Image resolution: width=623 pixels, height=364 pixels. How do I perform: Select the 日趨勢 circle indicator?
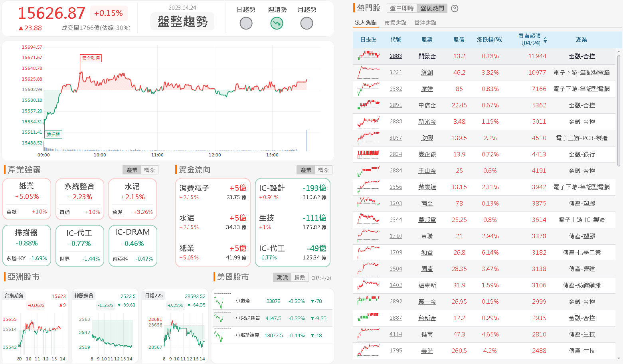246,24
